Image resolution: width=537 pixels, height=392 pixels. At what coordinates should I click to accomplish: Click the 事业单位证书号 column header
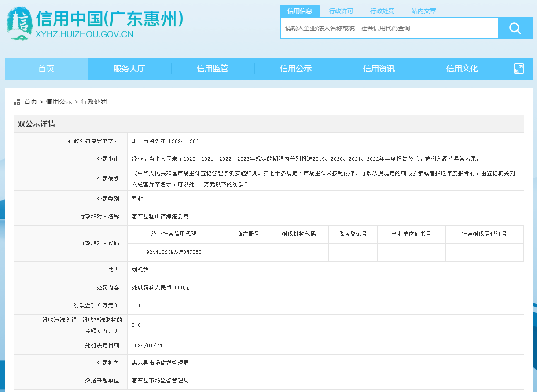(x=412, y=234)
